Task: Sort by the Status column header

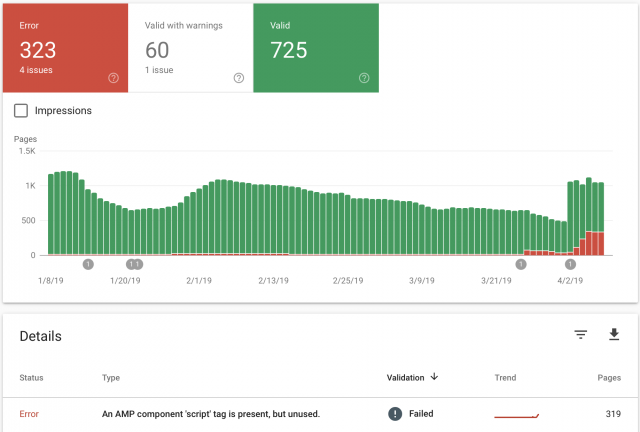Action: coord(31,378)
